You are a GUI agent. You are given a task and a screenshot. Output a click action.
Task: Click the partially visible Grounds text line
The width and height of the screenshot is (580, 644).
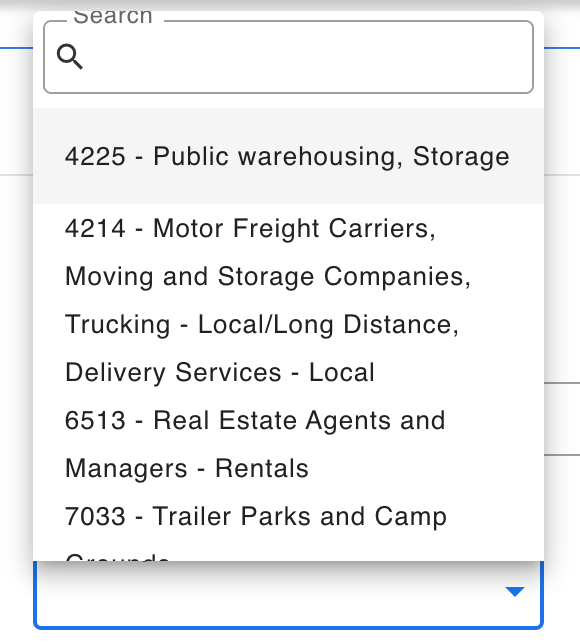click(x=117, y=557)
